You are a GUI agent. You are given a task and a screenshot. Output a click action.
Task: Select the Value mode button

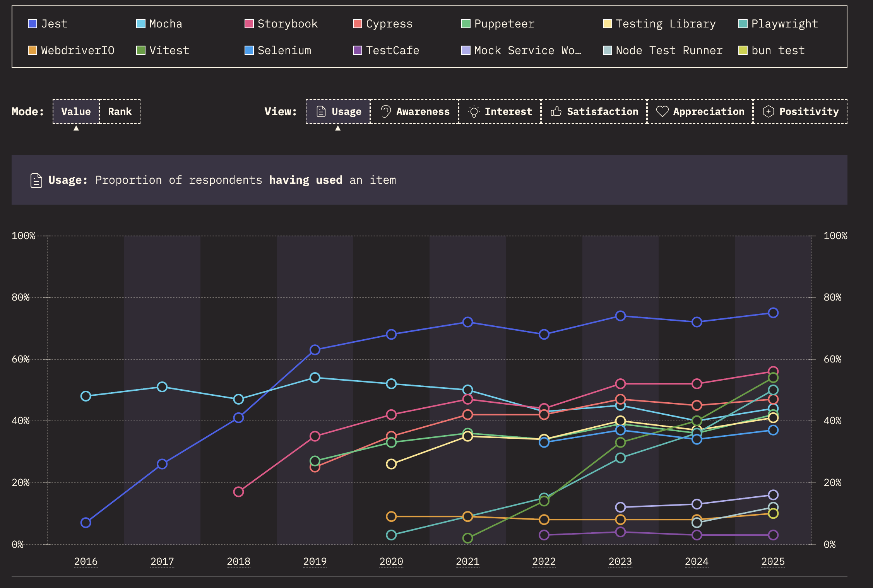(x=76, y=111)
